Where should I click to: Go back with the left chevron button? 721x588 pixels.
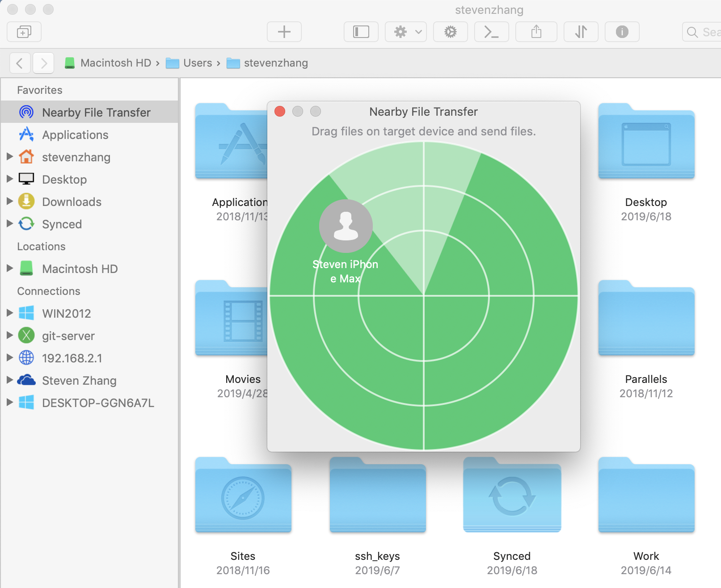tap(20, 63)
